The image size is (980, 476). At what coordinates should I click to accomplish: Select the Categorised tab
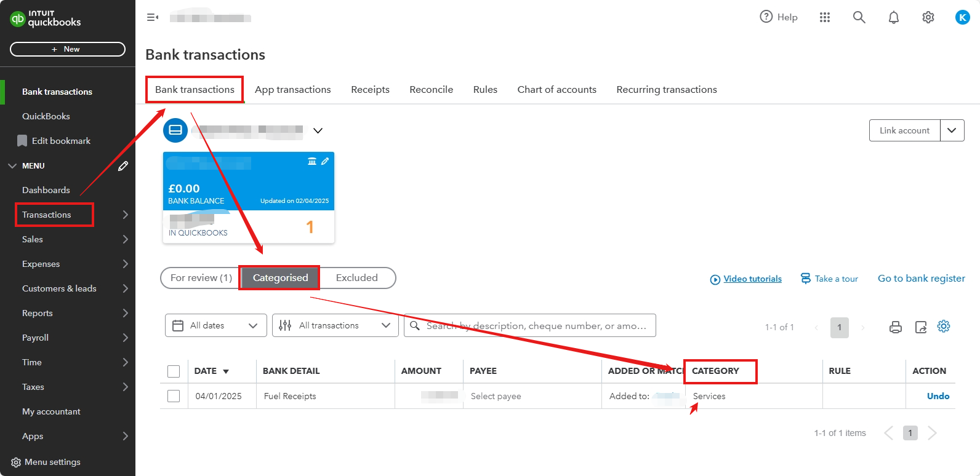pyautogui.click(x=280, y=278)
